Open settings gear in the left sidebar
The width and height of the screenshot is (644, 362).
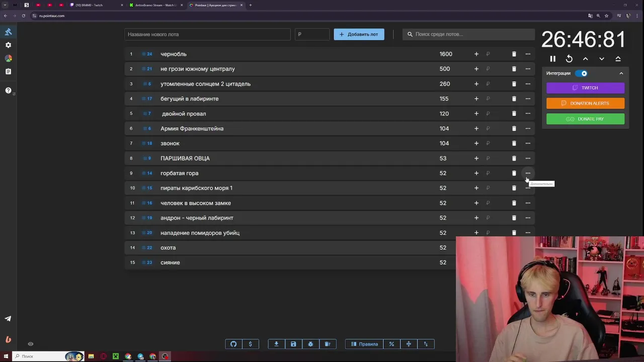8,45
